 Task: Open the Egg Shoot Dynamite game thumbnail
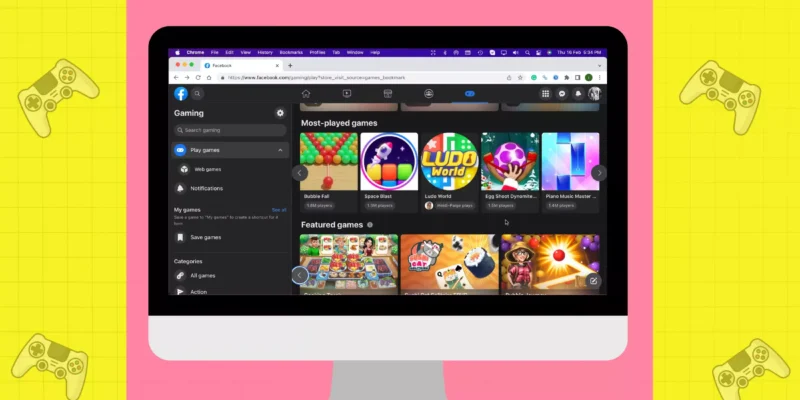[x=510, y=162]
